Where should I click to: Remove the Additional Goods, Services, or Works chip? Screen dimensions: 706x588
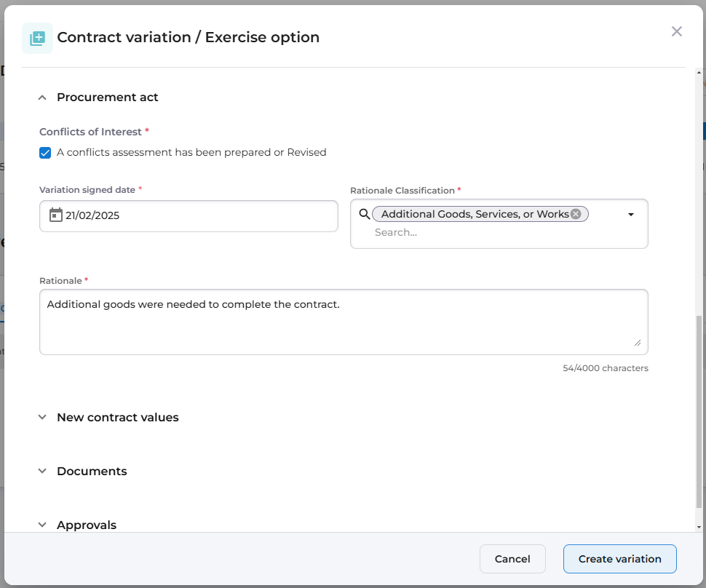576,214
